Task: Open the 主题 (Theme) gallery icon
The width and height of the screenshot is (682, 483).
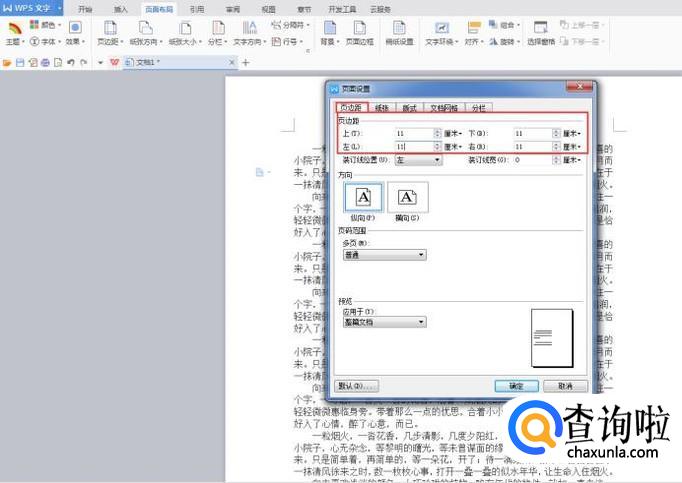Action: point(14,29)
